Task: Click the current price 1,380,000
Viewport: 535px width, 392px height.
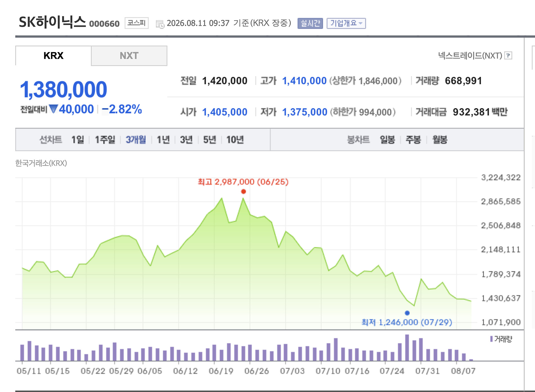Action: tap(64, 89)
